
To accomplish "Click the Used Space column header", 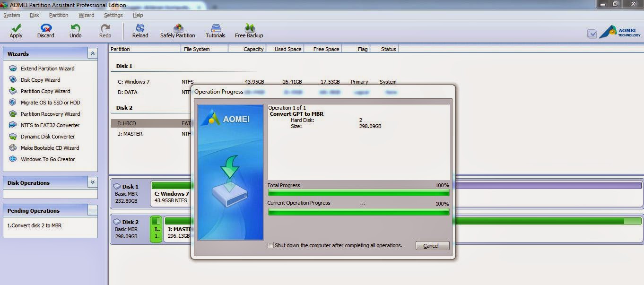I will (284, 49).
